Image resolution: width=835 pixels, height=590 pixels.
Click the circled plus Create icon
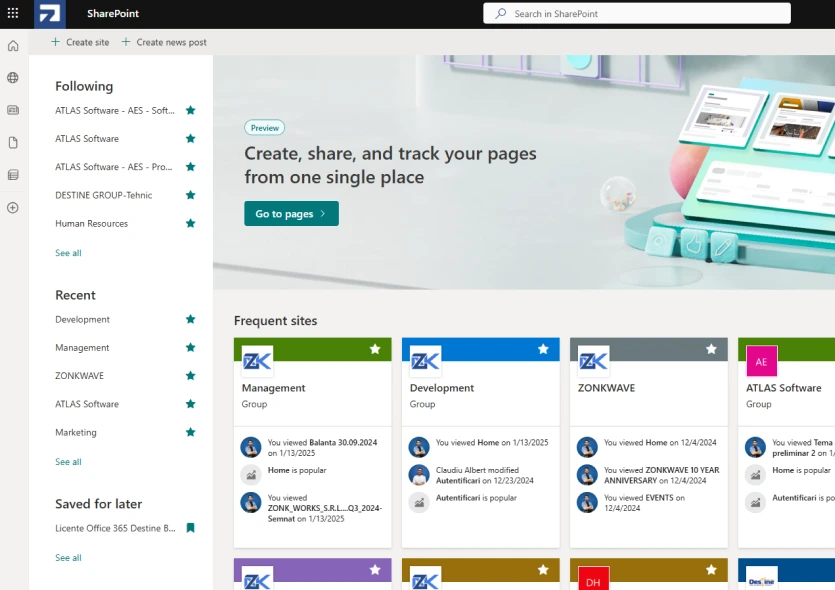(x=13, y=208)
